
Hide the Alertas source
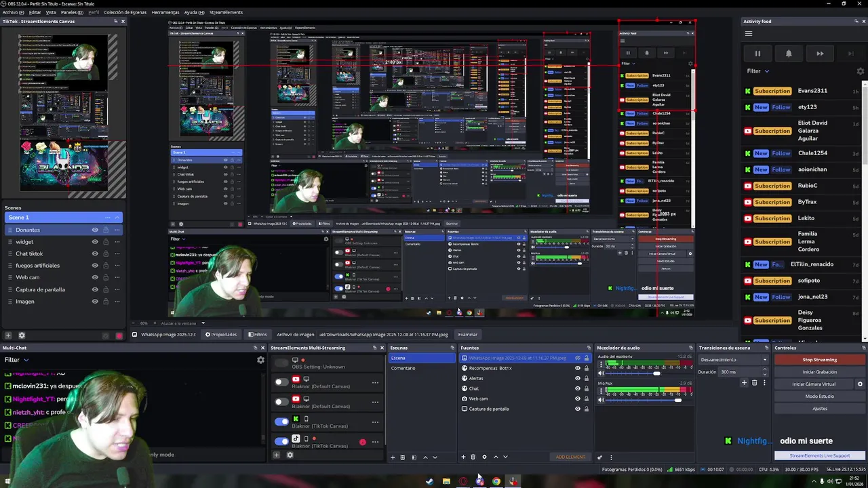click(578, 378)
